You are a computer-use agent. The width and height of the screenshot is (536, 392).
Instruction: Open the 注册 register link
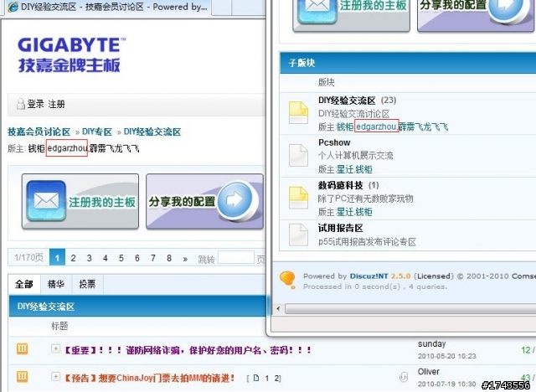[56, 104]
